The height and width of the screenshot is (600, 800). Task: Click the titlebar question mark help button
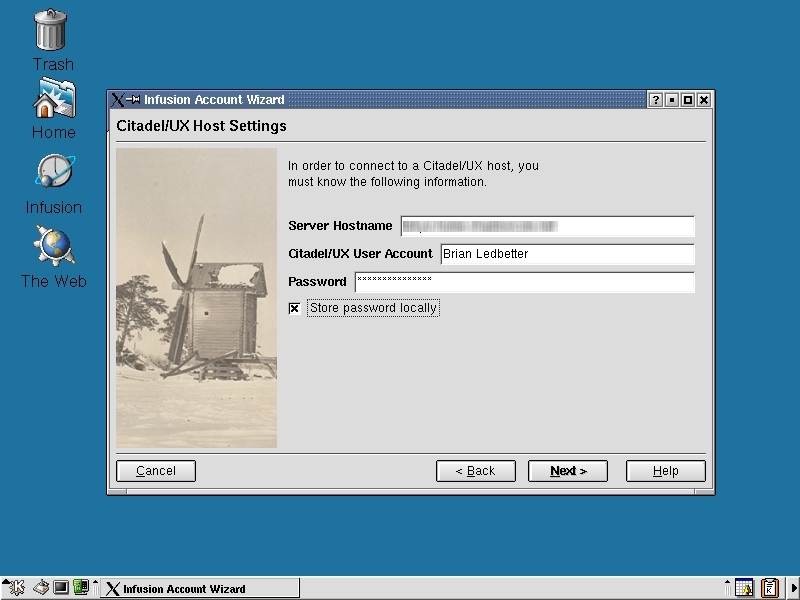tap(656, 100)
